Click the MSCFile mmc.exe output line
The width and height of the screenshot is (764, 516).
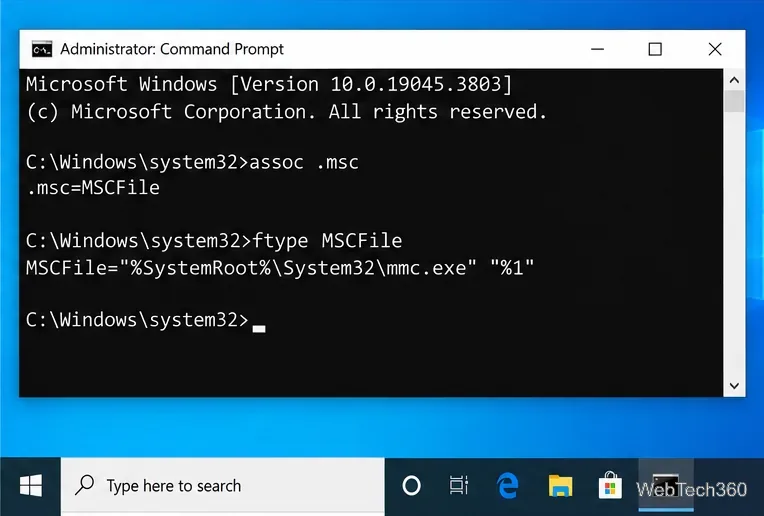coord(280,268)
